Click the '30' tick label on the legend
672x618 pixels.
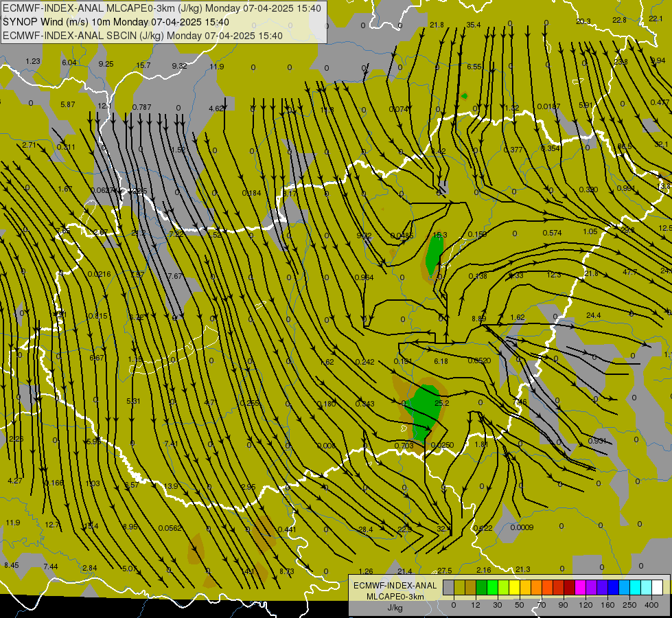tap(498, 605)
